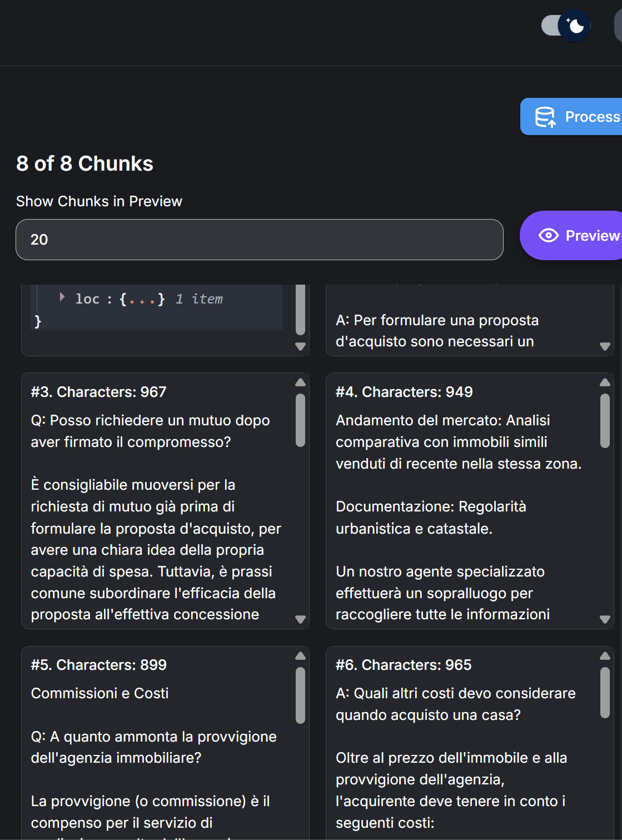
Task: Click the loc JSON card scrollbar thumb
Action: [301, 309]
